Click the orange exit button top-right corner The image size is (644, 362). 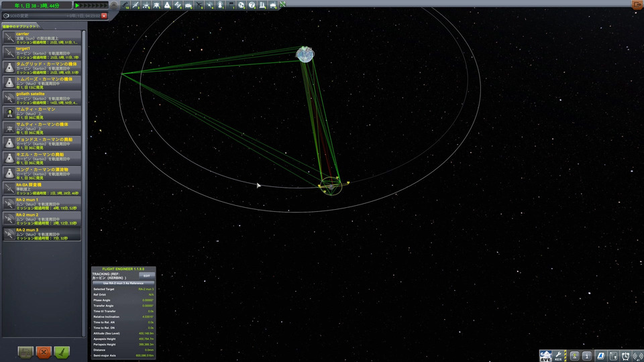point(638,4)
